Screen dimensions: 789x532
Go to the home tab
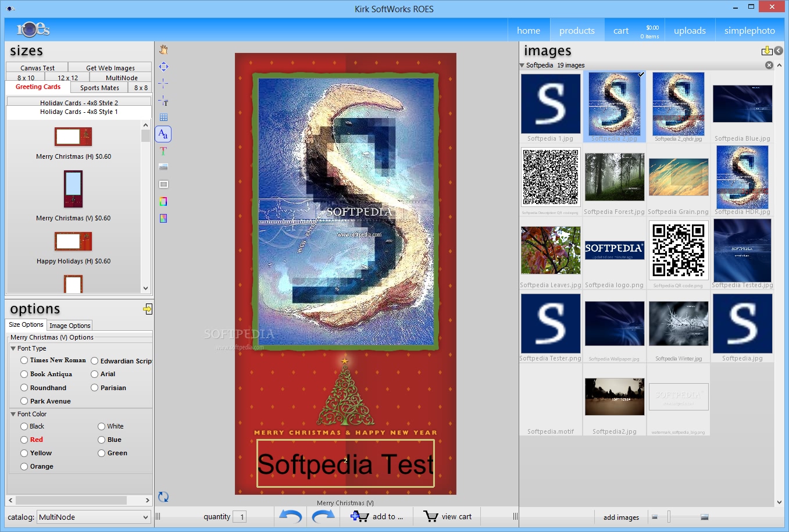(529, 31)
